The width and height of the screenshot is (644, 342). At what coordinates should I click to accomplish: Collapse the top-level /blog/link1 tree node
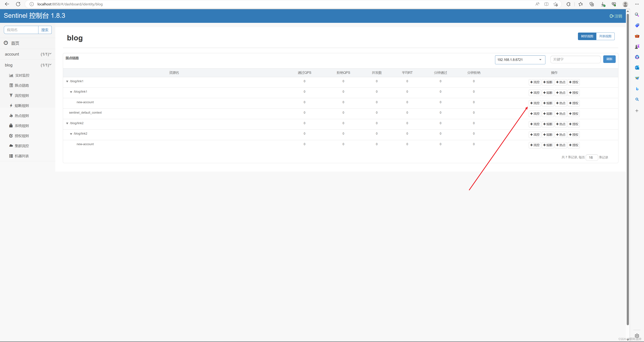67,82
